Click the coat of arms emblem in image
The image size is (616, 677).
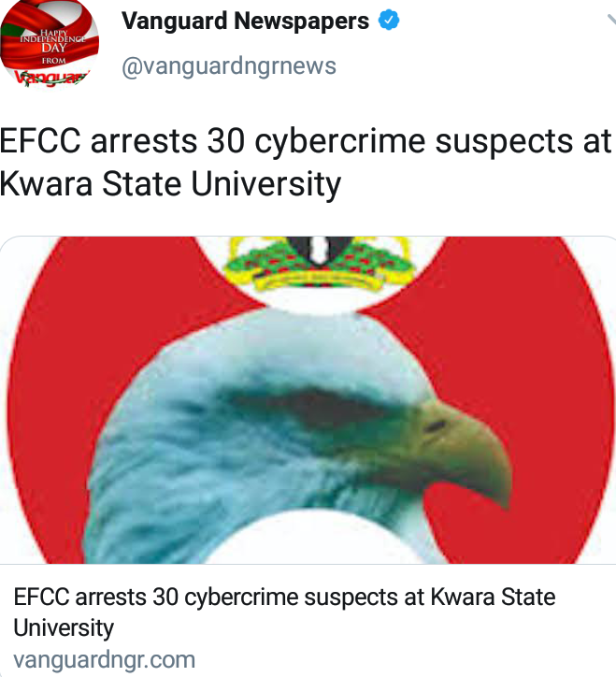pos(319,263)
